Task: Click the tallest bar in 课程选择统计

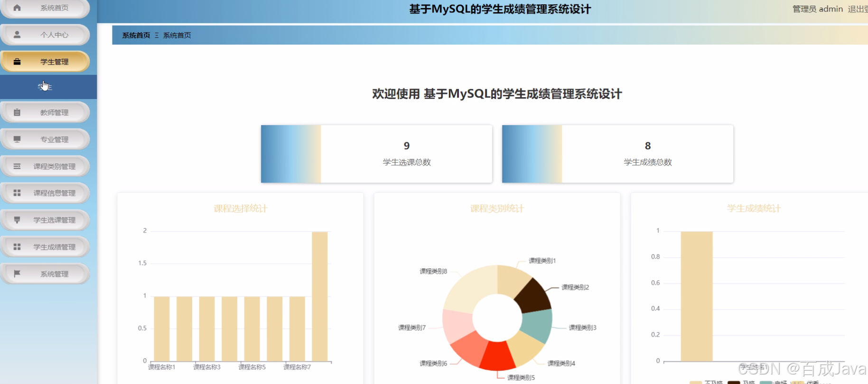Action: point(320,296)
